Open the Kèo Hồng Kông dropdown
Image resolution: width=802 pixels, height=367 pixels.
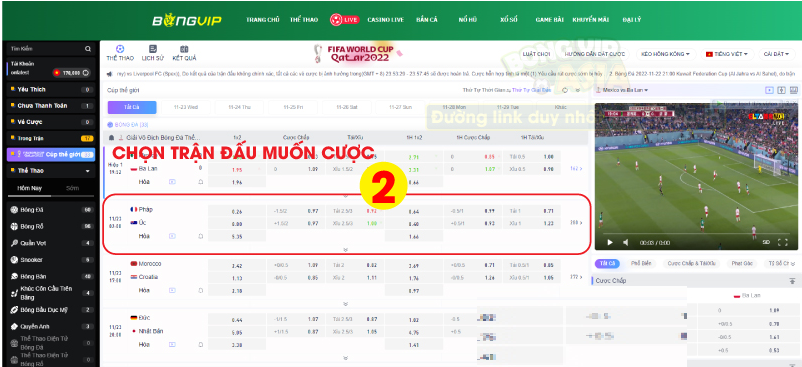point(665,54)
